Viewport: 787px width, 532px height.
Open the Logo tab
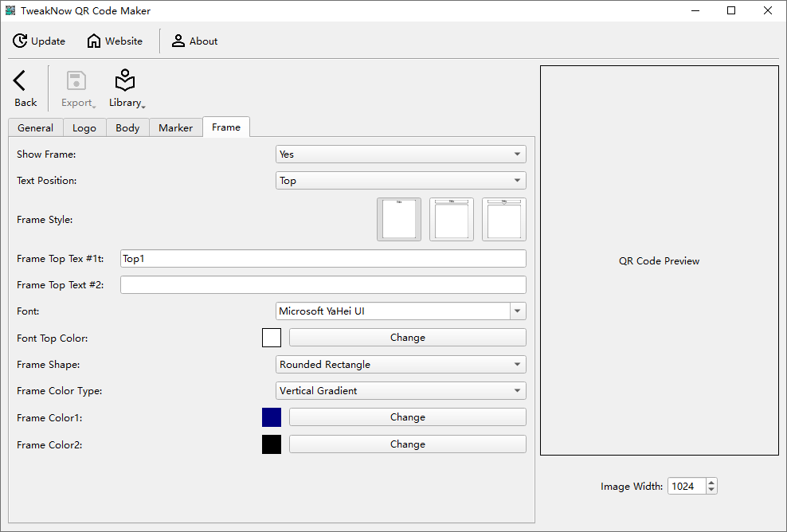pyautogui.click(x=84, y=128)
